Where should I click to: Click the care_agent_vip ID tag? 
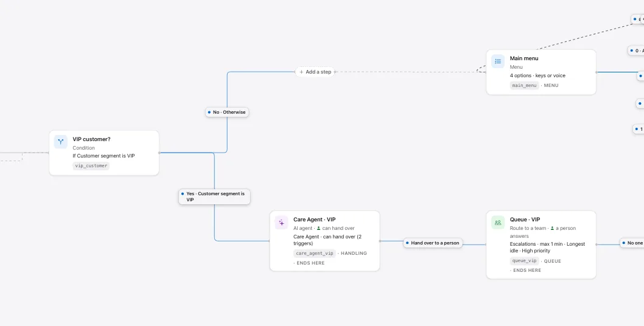pos(315,254)
